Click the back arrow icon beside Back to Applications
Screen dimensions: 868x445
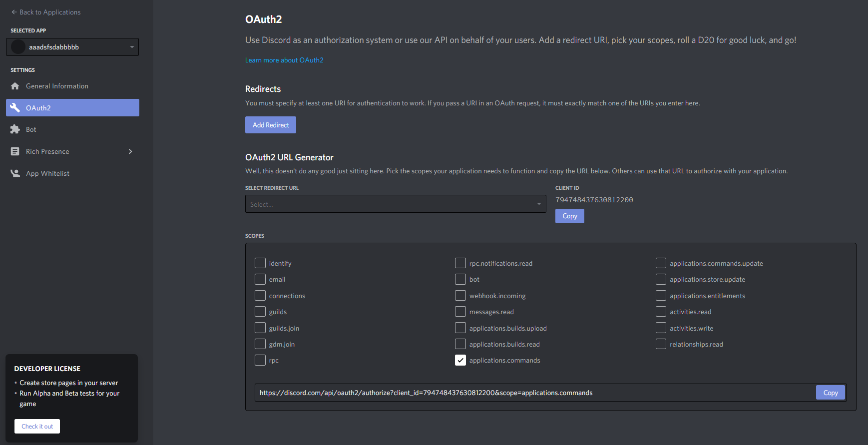pos(14,12)
